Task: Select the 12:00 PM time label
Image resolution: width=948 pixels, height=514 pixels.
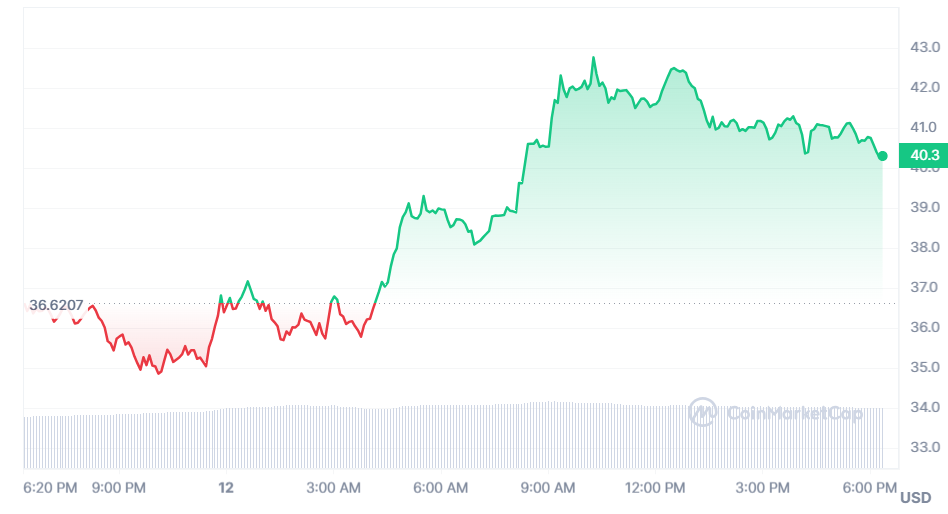Action: 656,487
